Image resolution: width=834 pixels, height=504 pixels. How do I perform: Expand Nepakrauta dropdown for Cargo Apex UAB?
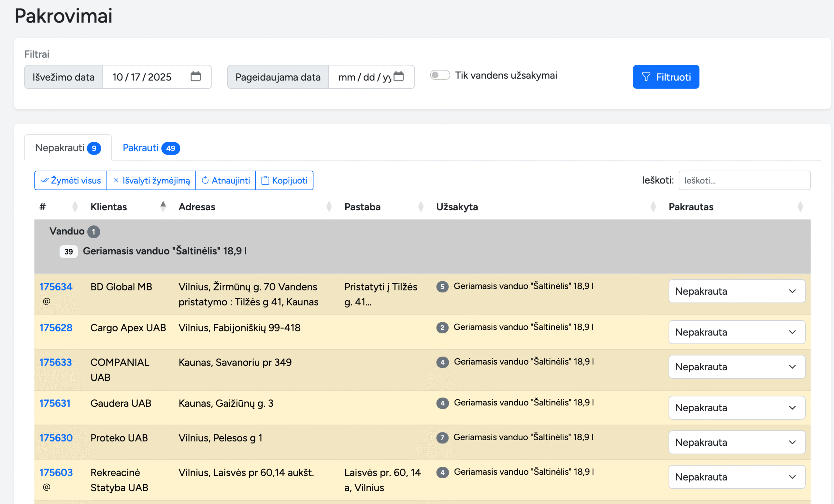(737, 332)
